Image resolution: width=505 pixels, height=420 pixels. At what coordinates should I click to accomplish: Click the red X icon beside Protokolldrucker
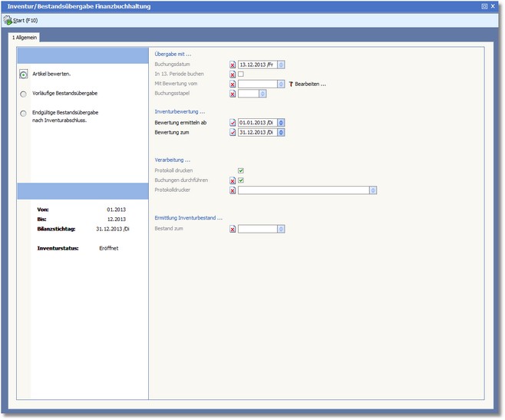[233, 190]
